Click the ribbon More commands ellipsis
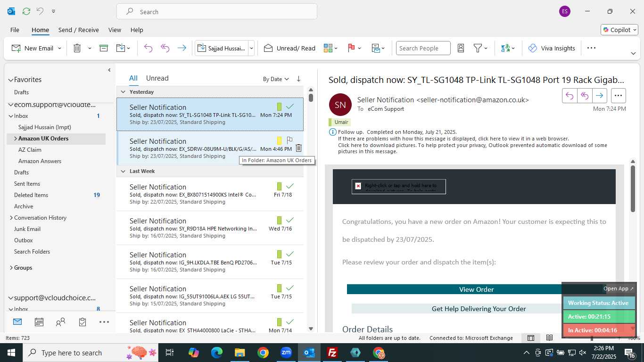This screenshot has width=644, height=362. 591,48
